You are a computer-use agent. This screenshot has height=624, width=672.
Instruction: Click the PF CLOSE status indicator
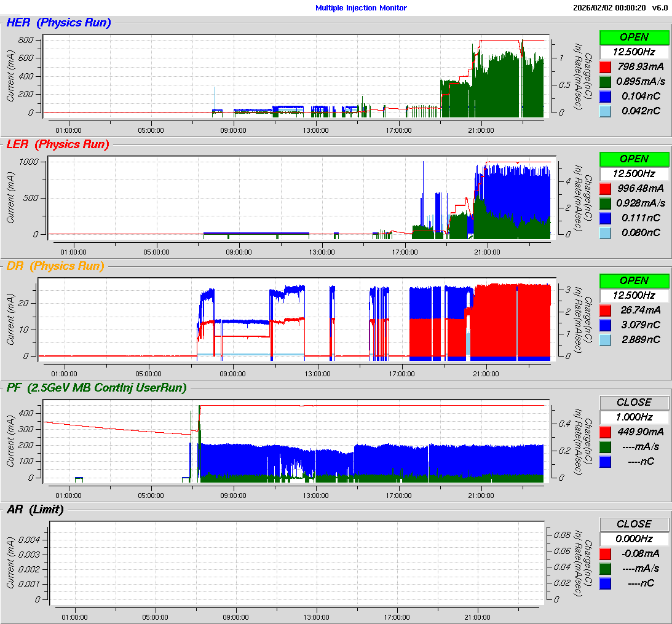point(634,402)
